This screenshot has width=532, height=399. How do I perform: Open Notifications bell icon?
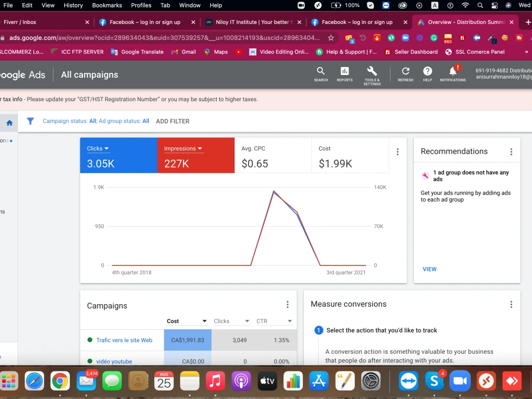click(x=453, y=74)
